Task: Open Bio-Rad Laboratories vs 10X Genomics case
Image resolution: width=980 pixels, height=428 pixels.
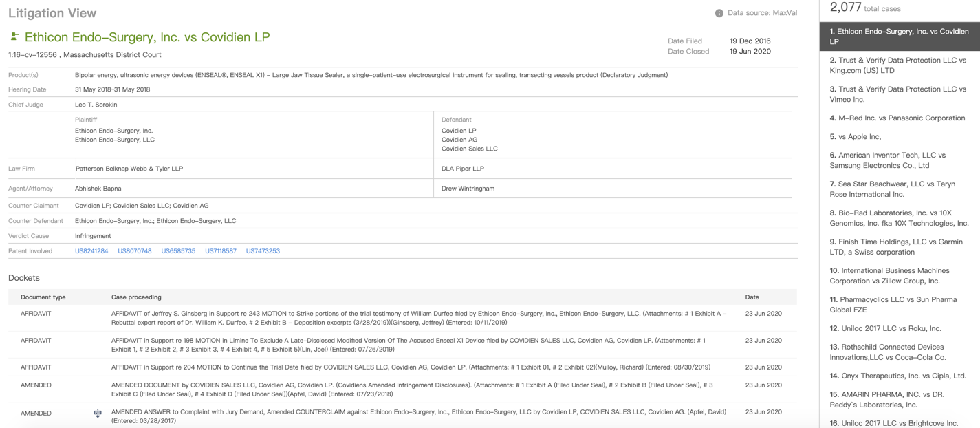Action: coord(899,218)
